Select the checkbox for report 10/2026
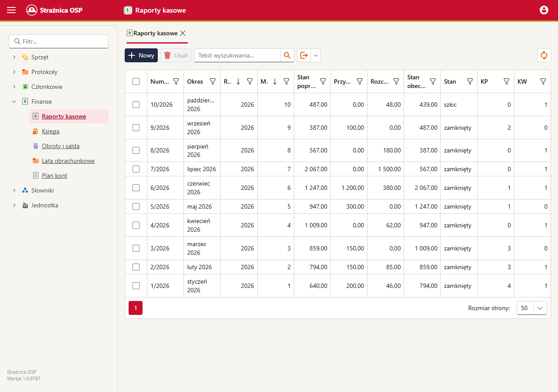The height and width of the screenshot is (392, 558). (x=136, y=105)
